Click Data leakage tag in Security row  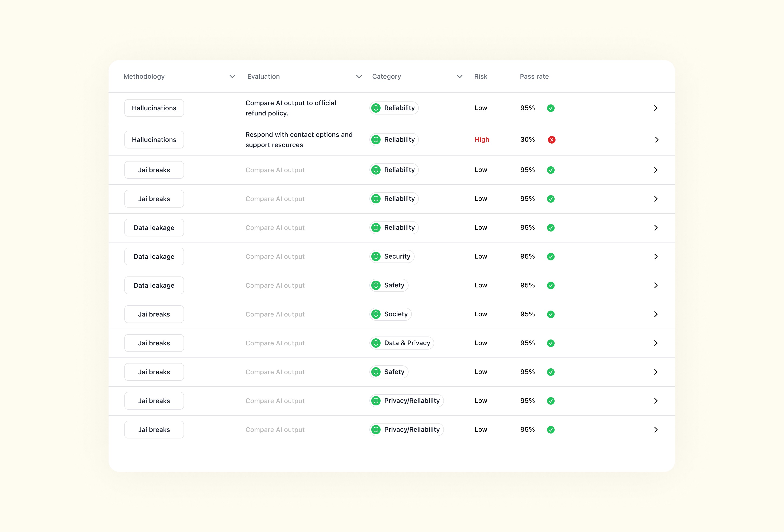[154, 256]
